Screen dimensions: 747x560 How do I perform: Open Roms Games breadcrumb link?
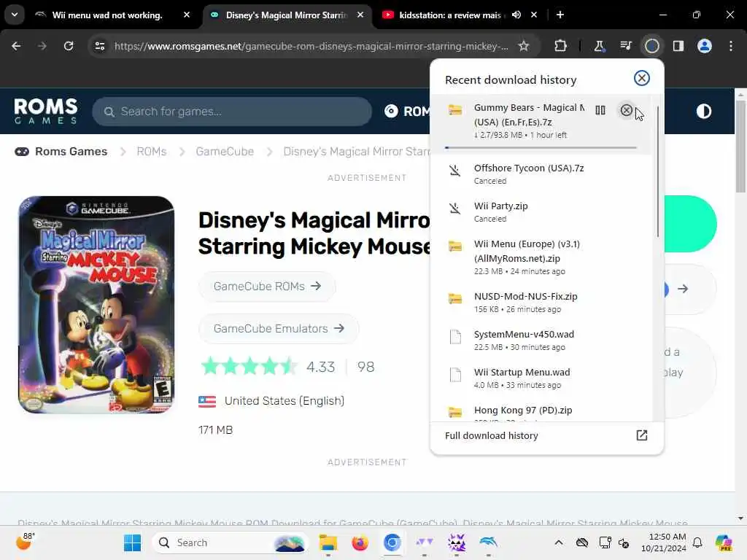(61, 152)
